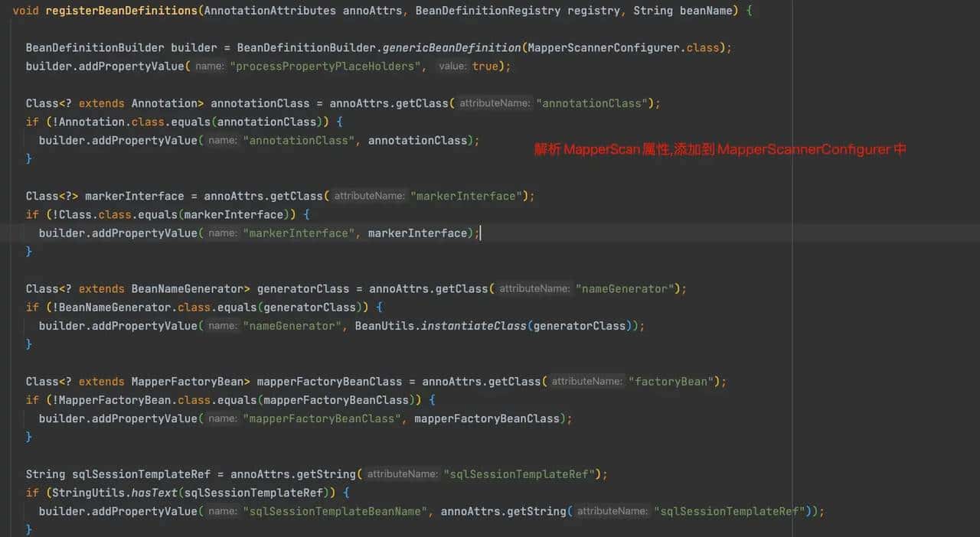Click the true value after the value hint
The height and width of the screenshot is (537, 980).
point(484,67)
